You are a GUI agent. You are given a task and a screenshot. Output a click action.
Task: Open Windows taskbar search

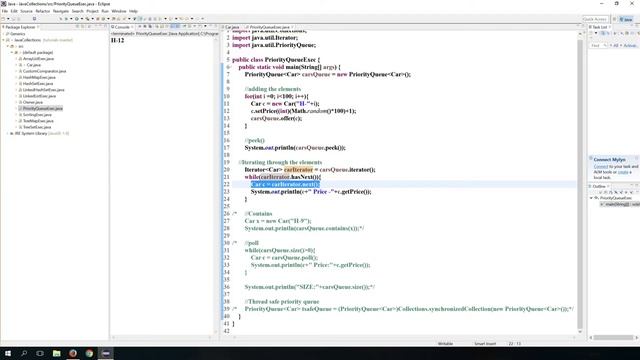[x=24, y=353]
